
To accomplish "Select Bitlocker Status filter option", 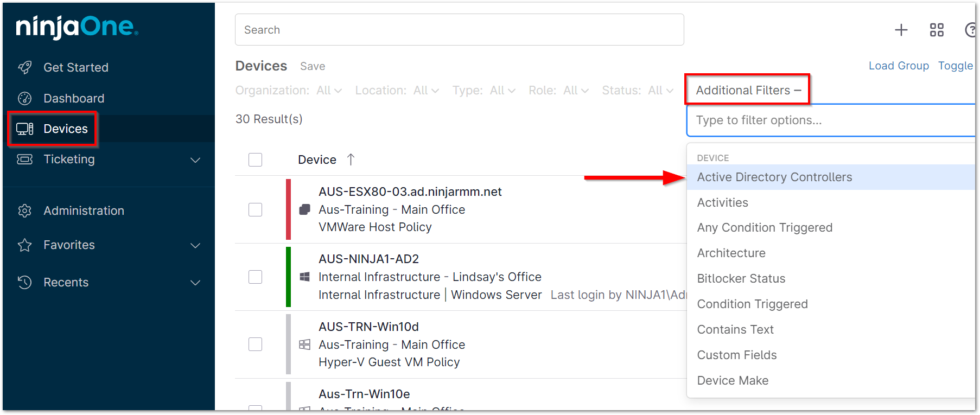I will pos(830,279).
